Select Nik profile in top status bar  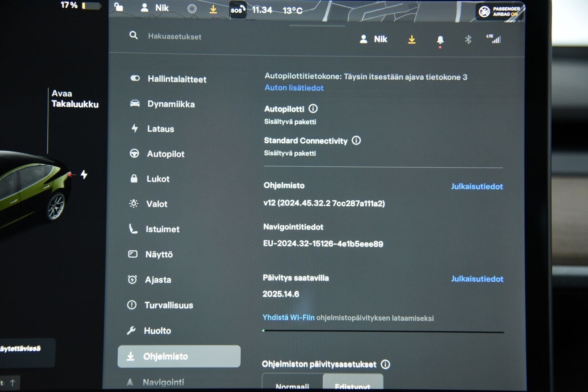coord(155,8)
